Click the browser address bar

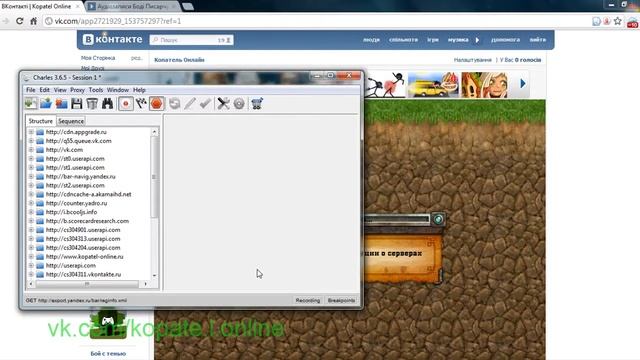[316, 21]
